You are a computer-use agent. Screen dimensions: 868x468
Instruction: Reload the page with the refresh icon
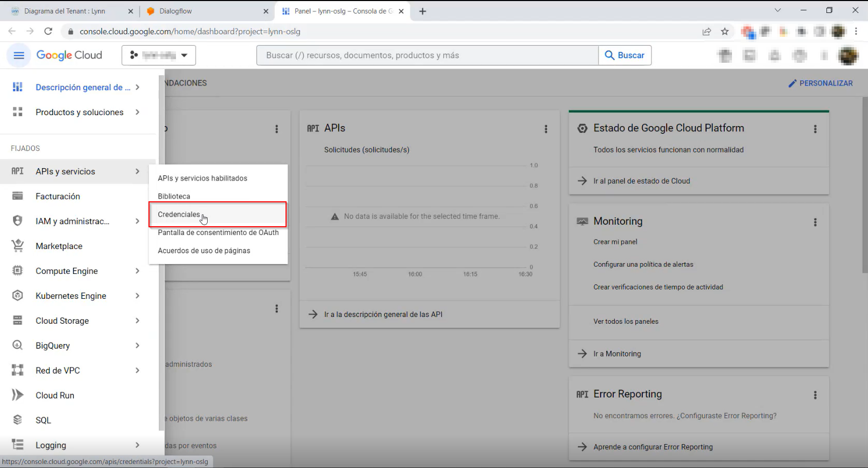coord(48,32)
